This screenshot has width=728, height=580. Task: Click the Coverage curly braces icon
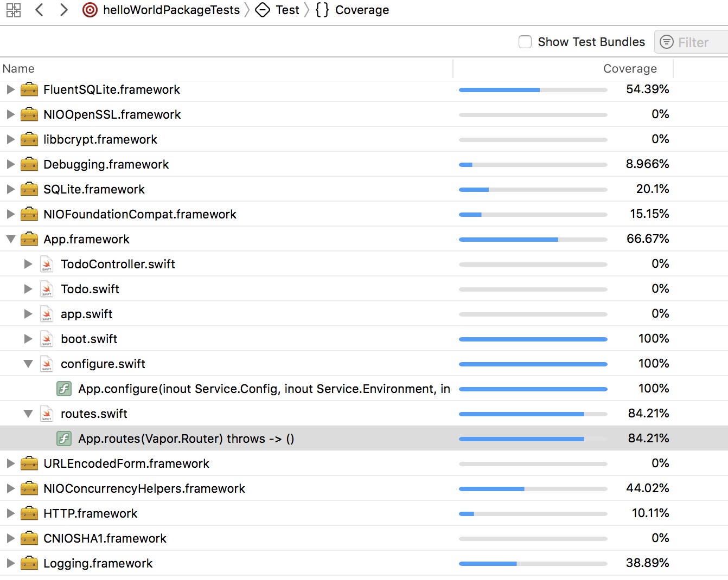(x=322, y=10)
